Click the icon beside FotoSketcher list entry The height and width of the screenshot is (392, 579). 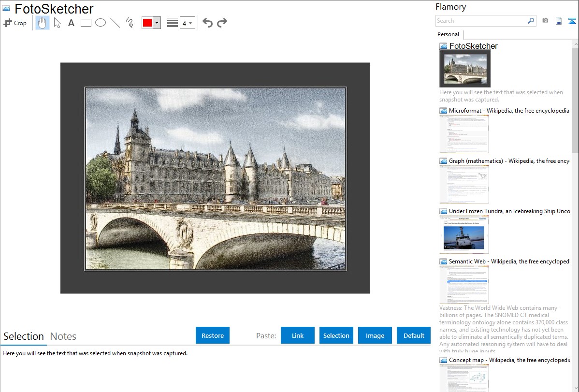[444, 46]
